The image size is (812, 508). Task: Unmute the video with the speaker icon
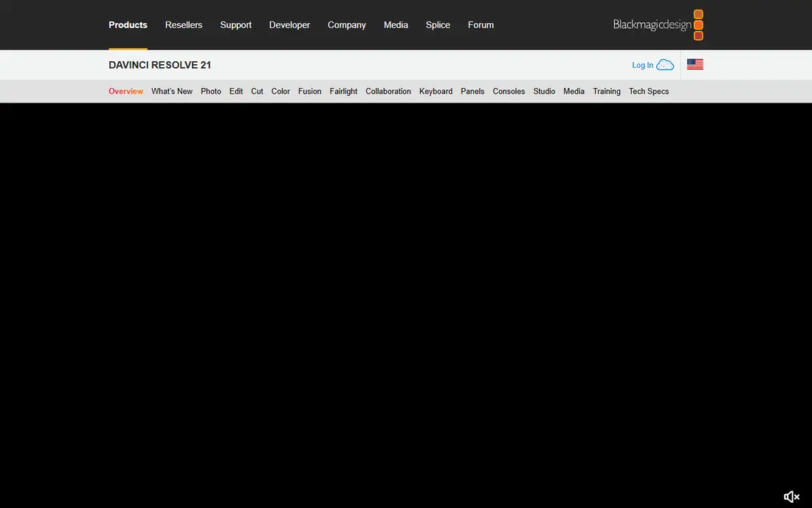pos(791,497)
